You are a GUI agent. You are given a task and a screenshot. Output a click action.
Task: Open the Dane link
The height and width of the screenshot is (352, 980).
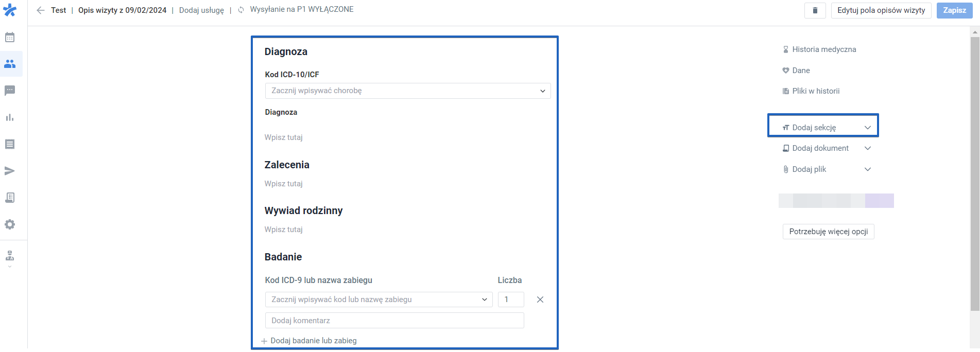pos(801,71)
